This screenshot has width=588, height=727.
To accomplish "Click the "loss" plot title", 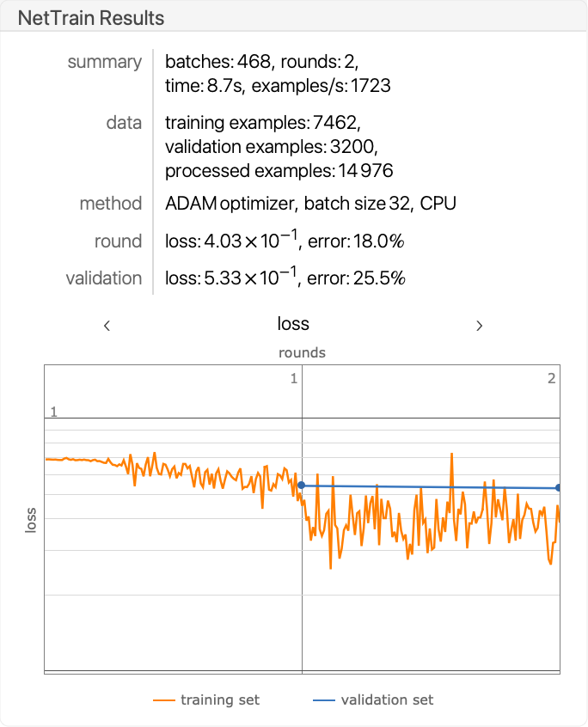I will [293, 324].
